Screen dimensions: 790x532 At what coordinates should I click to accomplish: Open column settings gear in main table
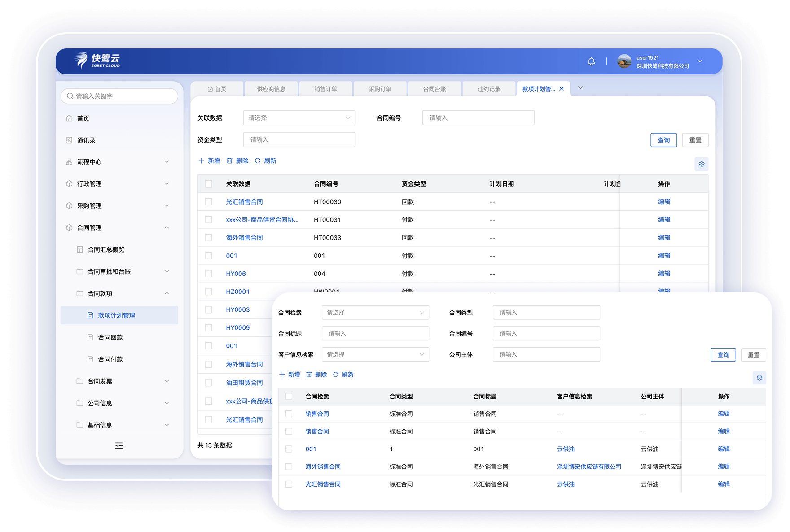point(702,165)
